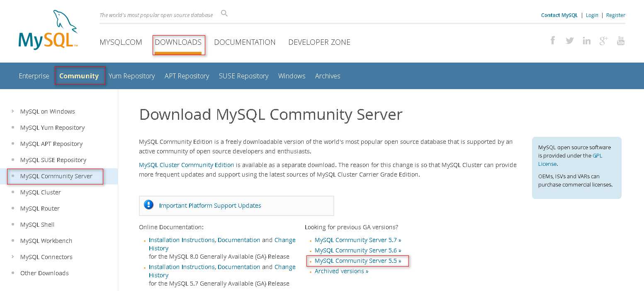
Task: Open MySQL Cluster in sidebar
Action: point(41,192)
